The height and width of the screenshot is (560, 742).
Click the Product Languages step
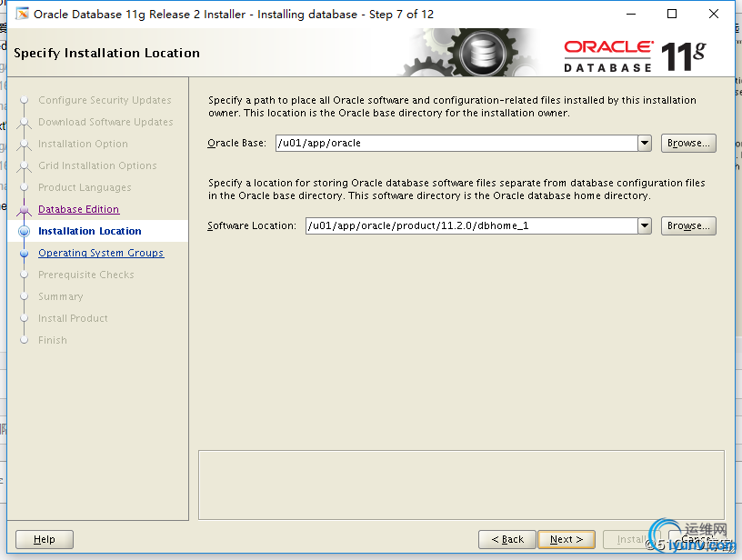pos(85,187)
